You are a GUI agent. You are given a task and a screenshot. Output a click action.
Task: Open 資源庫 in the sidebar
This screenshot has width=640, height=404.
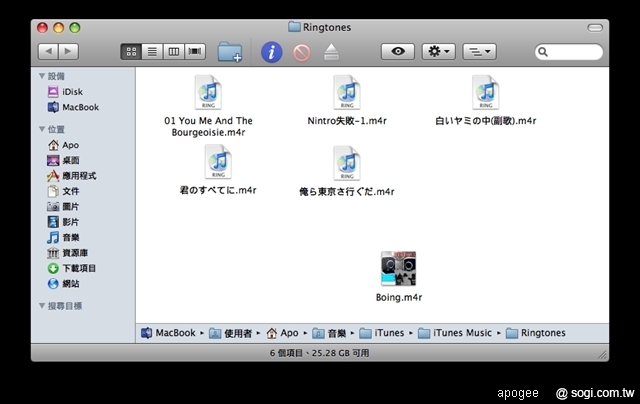pos(67,253)
